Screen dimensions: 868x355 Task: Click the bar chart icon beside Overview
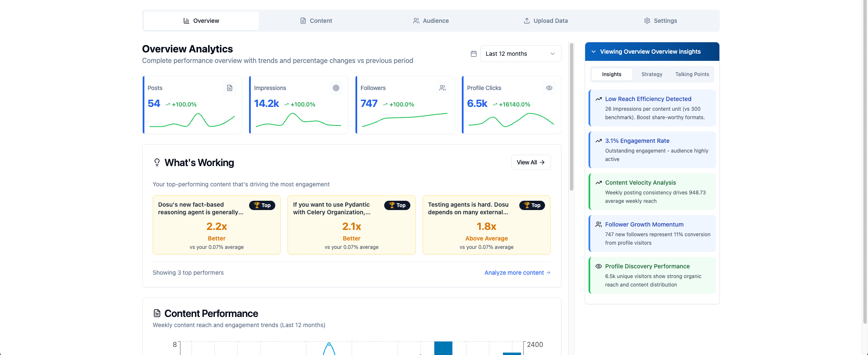tap(186, 21)
